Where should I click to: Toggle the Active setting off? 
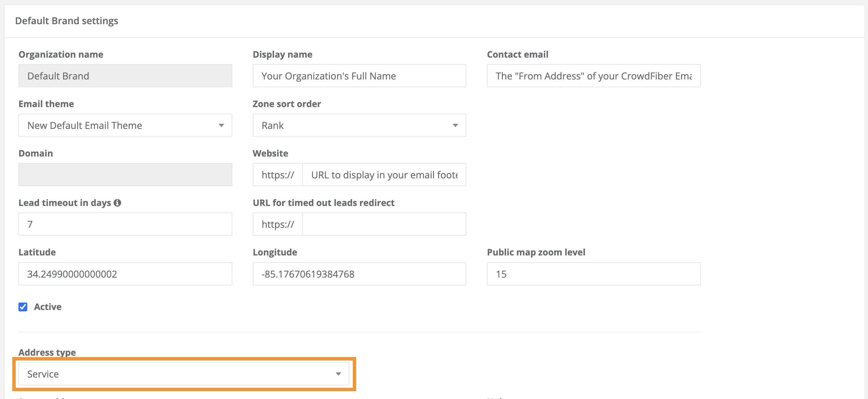coord(23,307)
